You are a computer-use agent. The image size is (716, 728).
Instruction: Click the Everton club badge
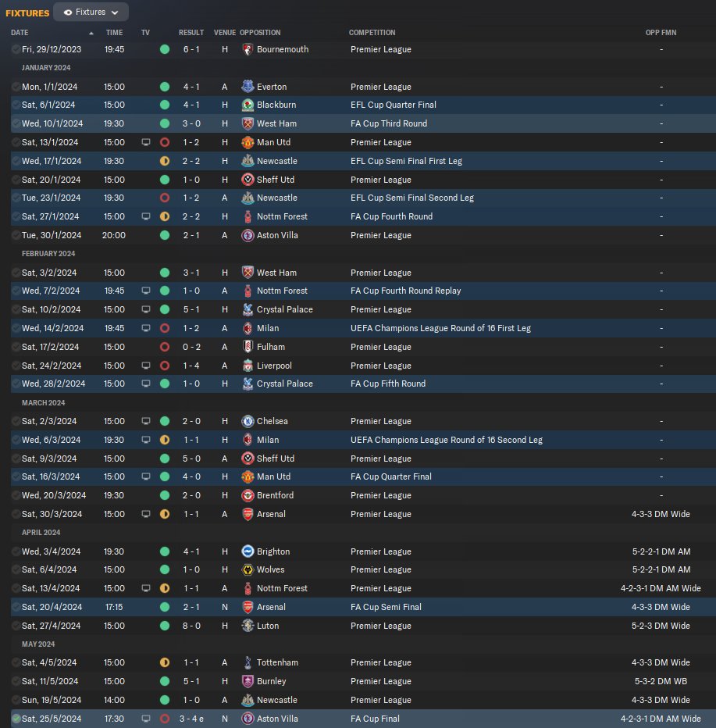248,87
